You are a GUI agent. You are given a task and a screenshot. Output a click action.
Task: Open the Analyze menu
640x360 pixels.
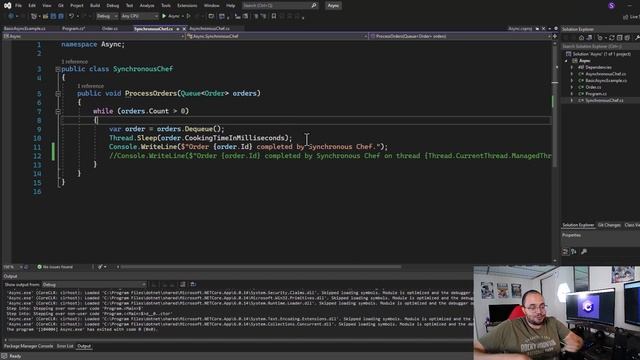pyautogui.click(x=147, y=6)
